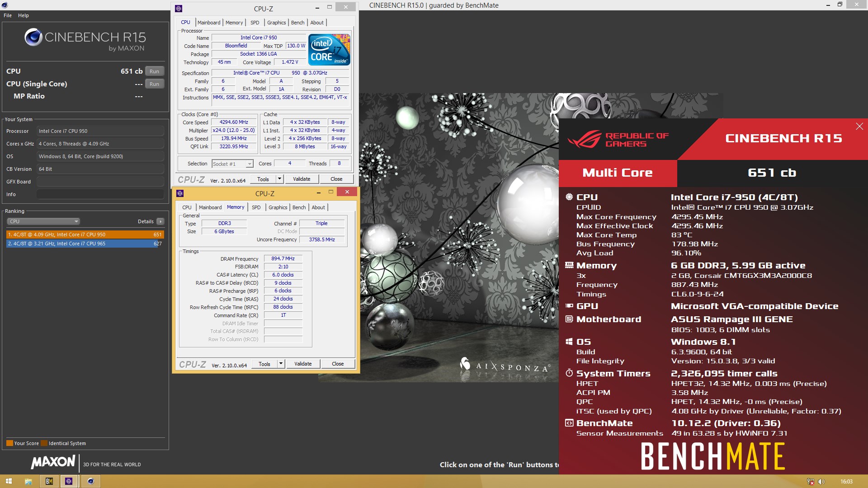868x488 pixels.
Task: Click the System Timers clock icon
Action: [x=569, y=373]
